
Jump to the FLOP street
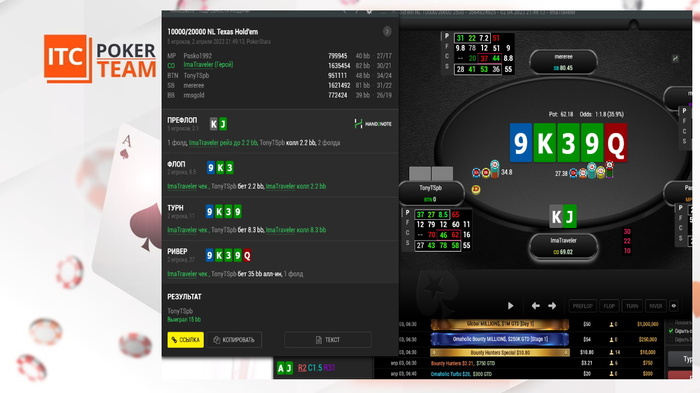609,306
